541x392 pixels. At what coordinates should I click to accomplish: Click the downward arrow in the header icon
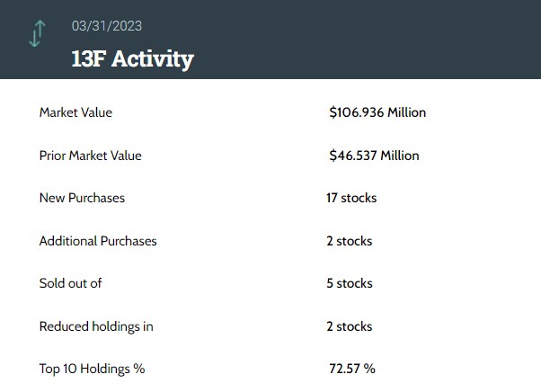click(32, 38)
